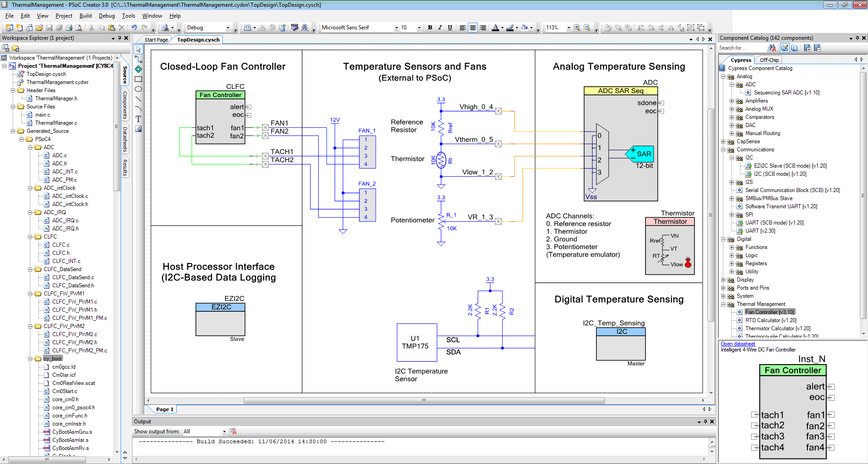Pick the Ellipse shape tool
Screen dimensions: 868x464
coord(138,89)
